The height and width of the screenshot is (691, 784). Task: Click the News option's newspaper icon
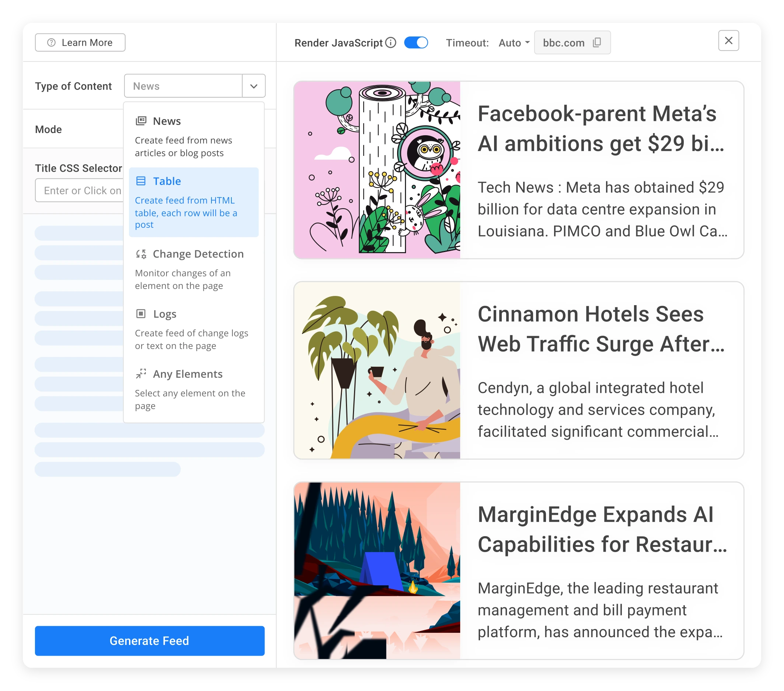141,121
